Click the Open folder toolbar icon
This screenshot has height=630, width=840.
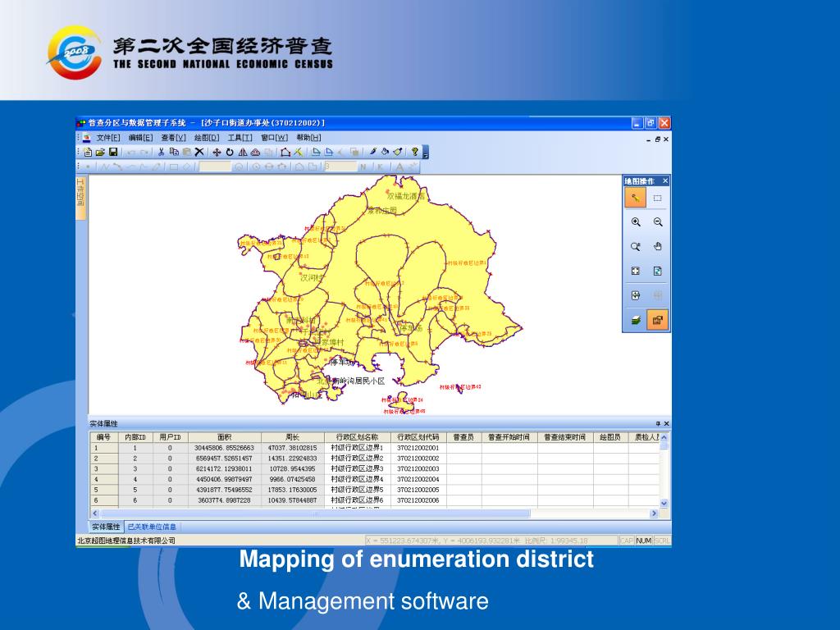point(100,152)
